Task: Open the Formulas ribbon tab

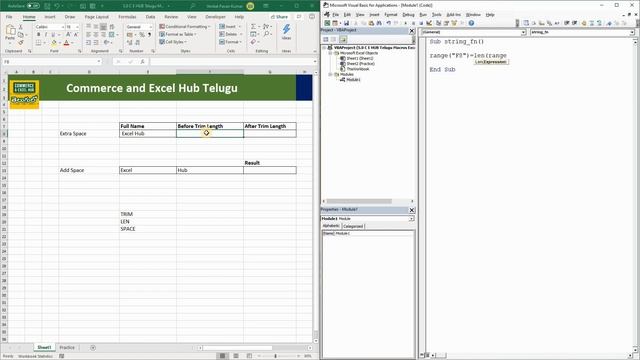Action: 127,17
